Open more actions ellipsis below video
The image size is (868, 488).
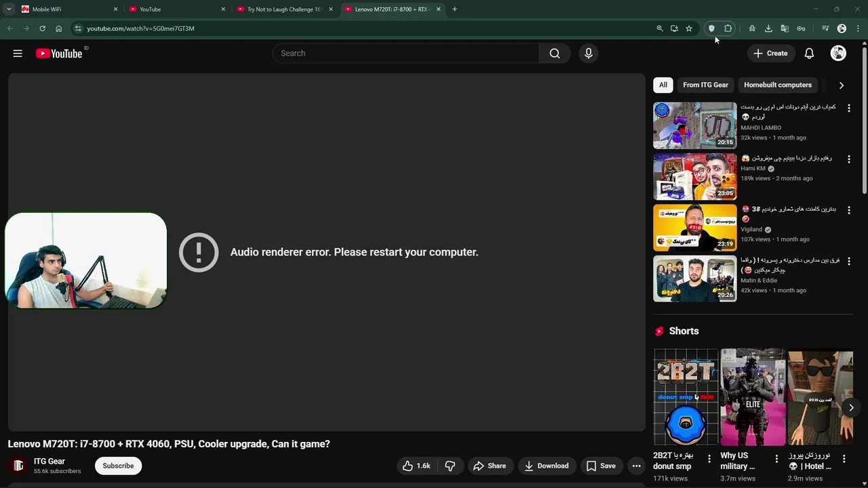(636, 466)
